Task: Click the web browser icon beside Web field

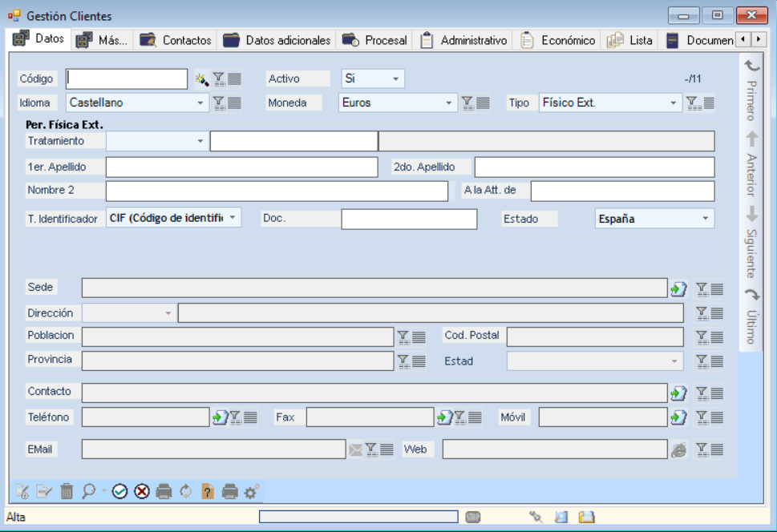Action: [x=678, y=450]
